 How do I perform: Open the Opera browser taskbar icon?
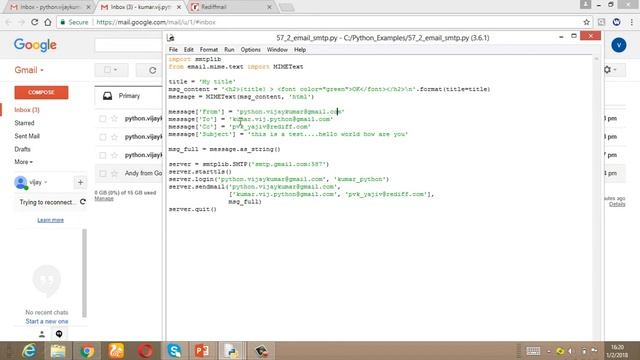click(145, 351)
